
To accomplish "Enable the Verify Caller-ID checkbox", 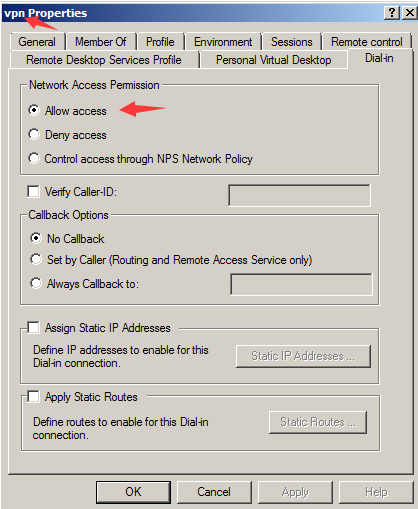I will pos(33,192).
